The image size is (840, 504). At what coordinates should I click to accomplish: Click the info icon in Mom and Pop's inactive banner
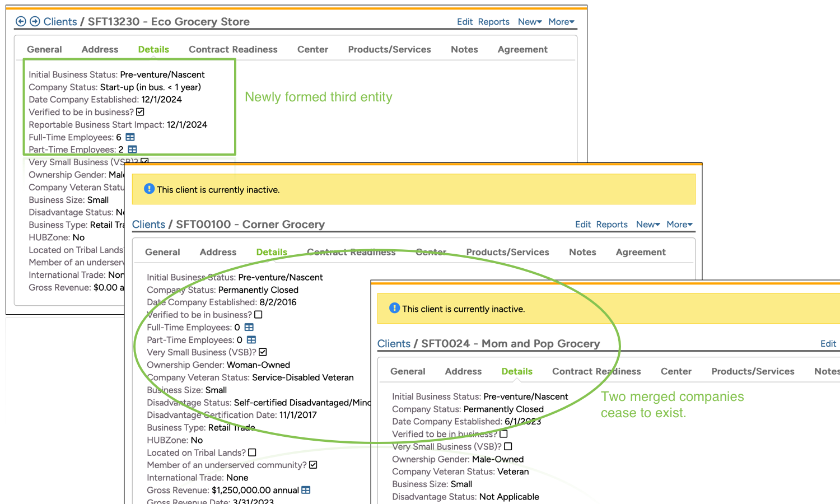pyautogui.click(x=394, y=308)
